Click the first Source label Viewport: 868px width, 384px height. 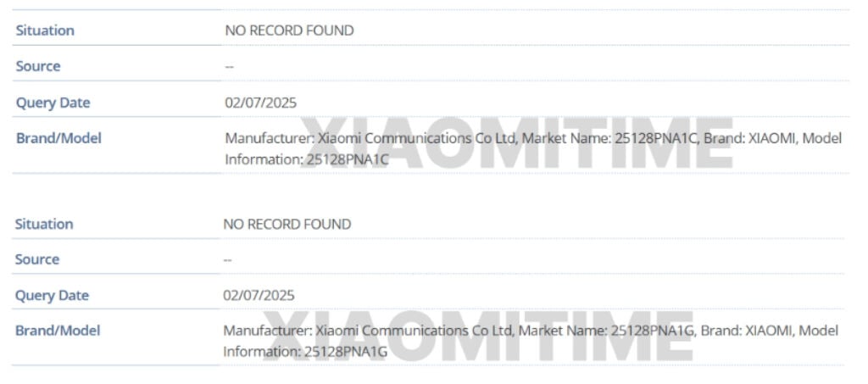[38, 66]
